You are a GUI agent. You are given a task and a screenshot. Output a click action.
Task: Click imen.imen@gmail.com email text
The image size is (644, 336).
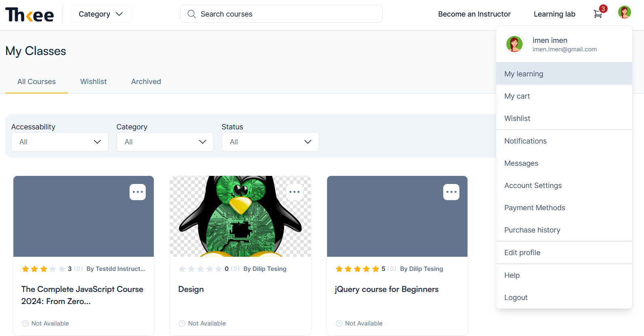pyautogui.click(x=565, y=49)
